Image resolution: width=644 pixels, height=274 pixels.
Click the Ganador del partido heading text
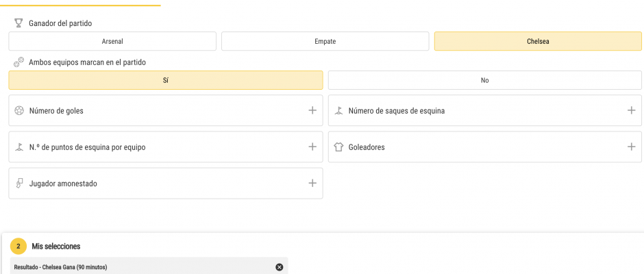(x=60, y=23)
